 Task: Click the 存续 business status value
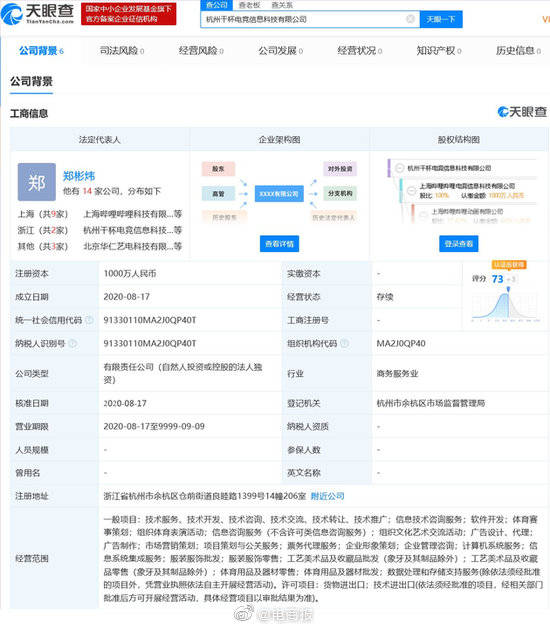pos(385,297)
